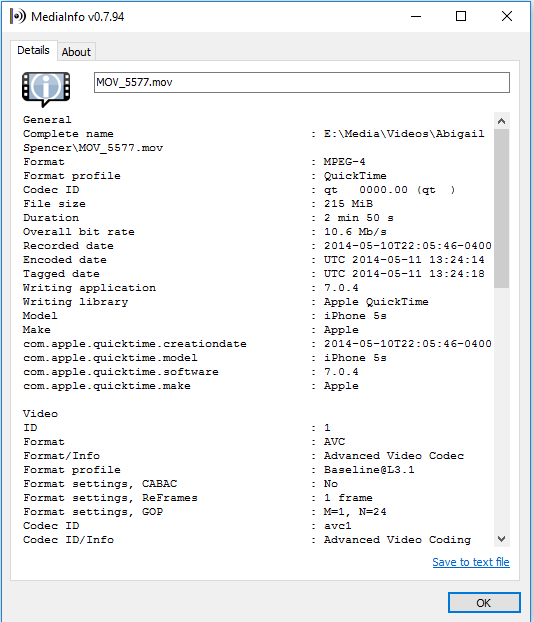Click the Video section header text

tap(40, 414)
